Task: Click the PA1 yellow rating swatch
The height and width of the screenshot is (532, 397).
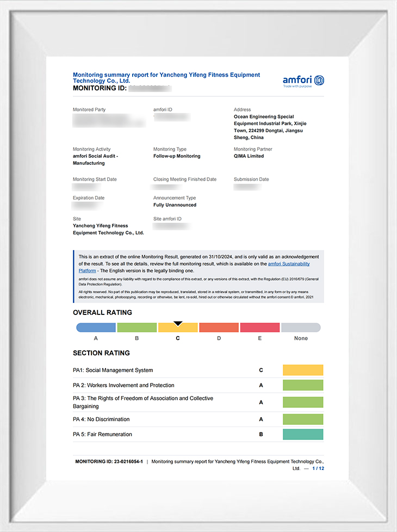Action: (x=303, y=370)
